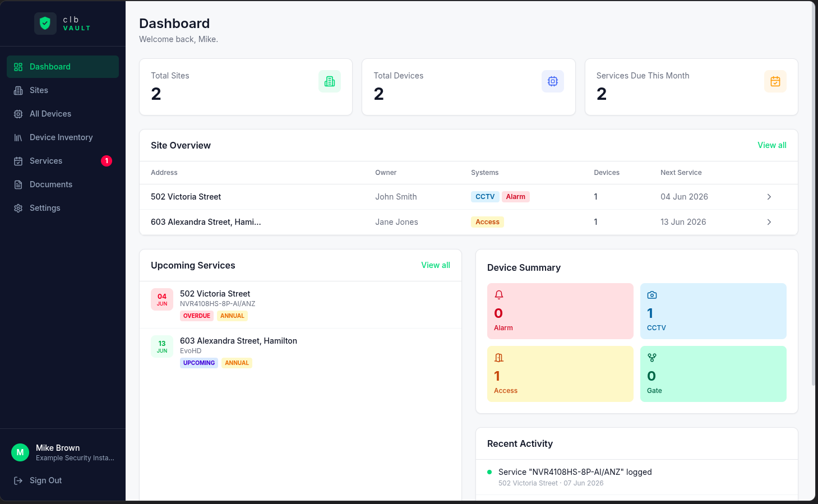Image resolution: width=818 pixels, height=504 pixels.
Task: Click the Services calendar icon in sidebar
Action: pyautogui.click(x=18, y=161)
